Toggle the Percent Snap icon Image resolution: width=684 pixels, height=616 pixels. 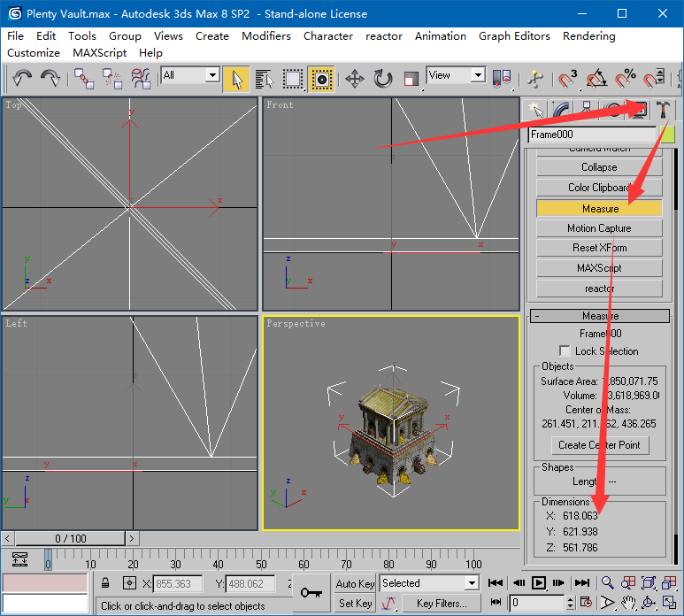[x=625, y=79]
